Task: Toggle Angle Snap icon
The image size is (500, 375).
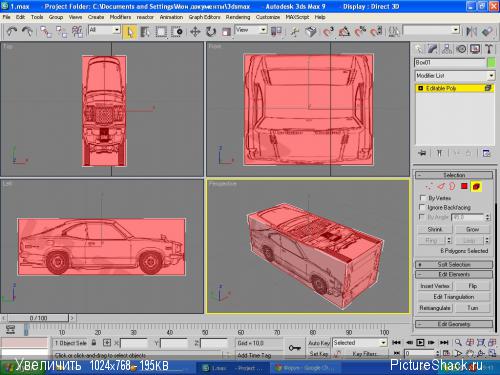Action: coord(344,32)
